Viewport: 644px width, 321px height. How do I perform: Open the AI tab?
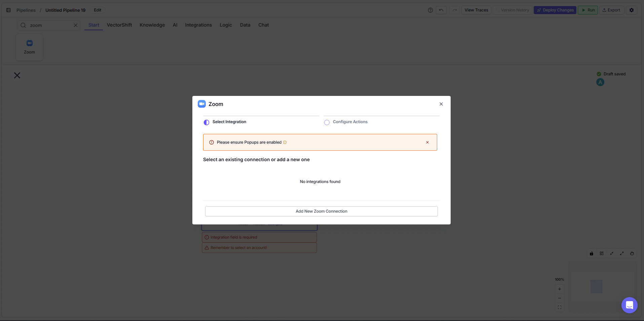point(175,25)
